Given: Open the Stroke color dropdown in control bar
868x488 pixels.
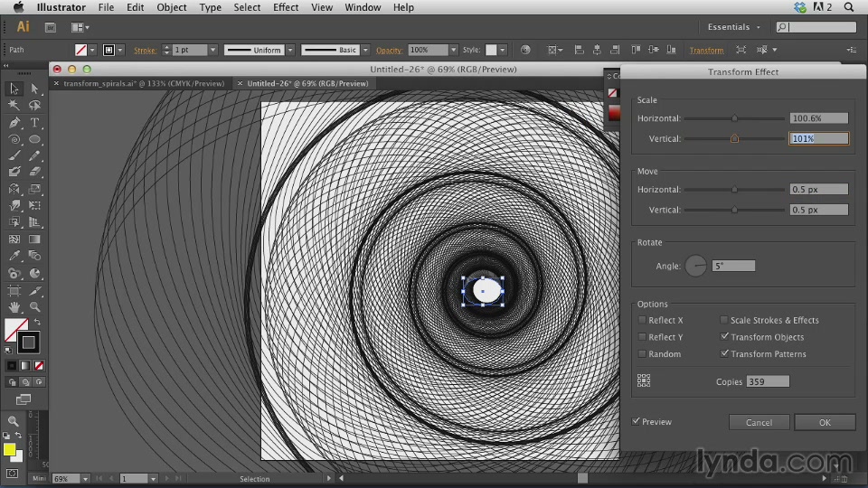Looking at the screenshot, I should 120,50.
